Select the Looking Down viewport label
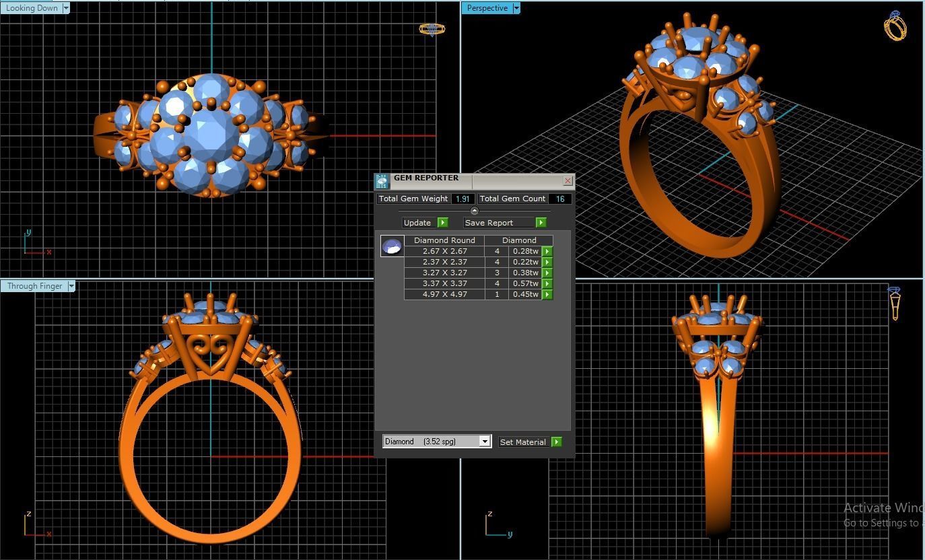925x560 pixels. coord(31,8)
